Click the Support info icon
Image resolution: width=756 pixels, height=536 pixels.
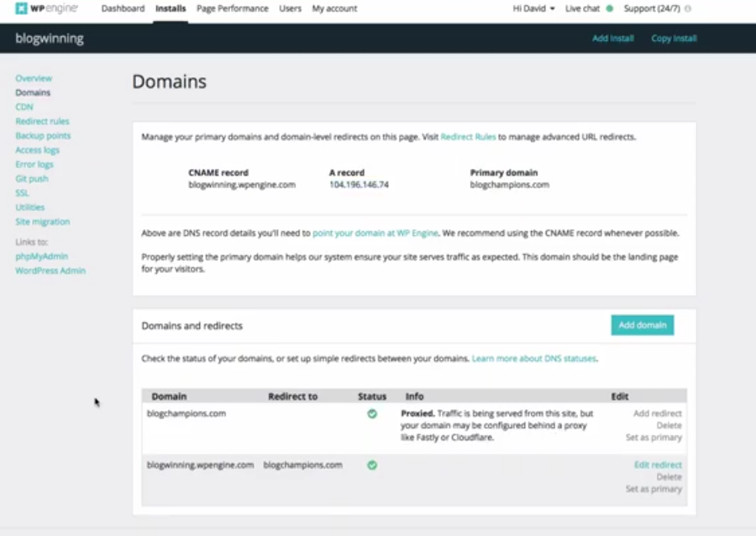click(687, 8)
